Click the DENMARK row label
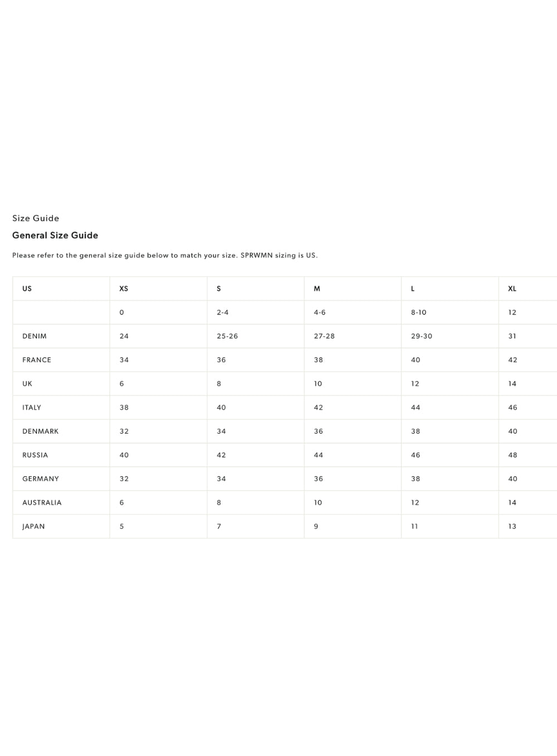 pos(41,431)
